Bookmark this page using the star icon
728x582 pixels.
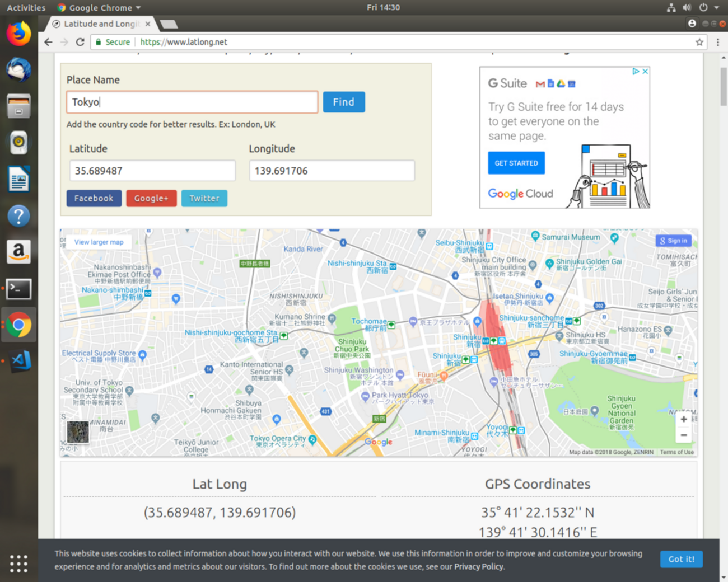click(x=698, y=41)
